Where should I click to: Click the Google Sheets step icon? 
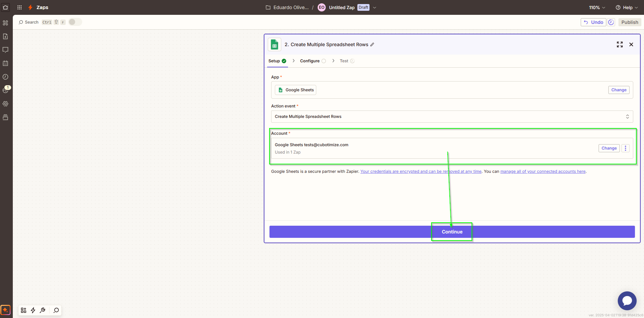(x=275, y=44)
